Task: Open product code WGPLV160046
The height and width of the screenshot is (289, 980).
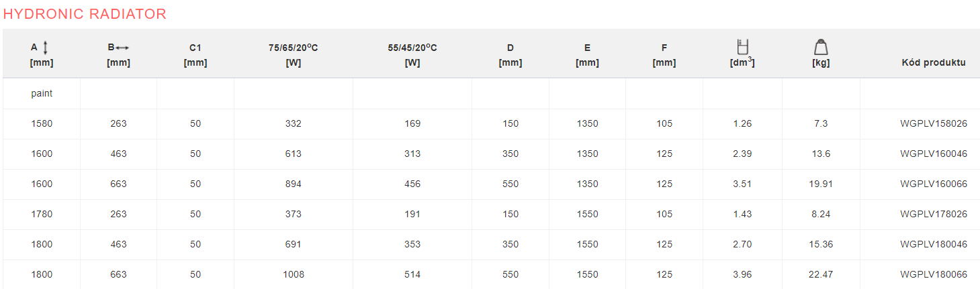Action: [x=934, y=154]
